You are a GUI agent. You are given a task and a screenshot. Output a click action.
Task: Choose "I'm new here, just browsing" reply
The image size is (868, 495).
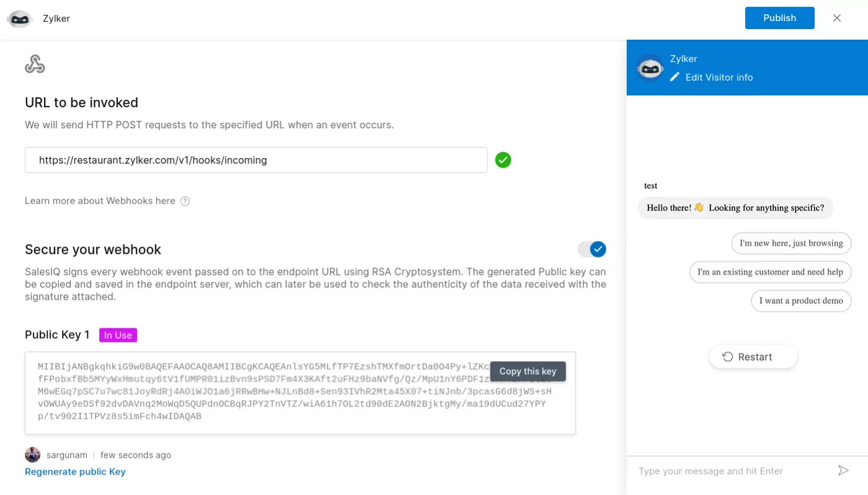(x=791, y=243)
